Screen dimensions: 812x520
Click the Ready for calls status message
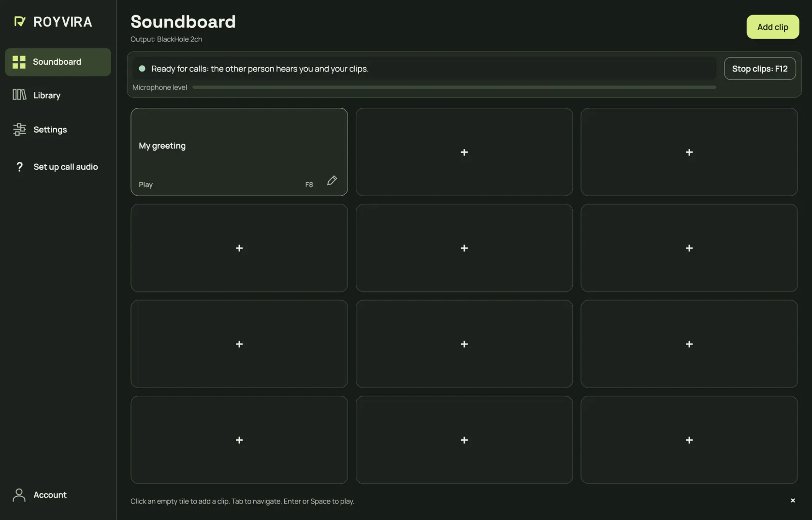tap(260, 69)
